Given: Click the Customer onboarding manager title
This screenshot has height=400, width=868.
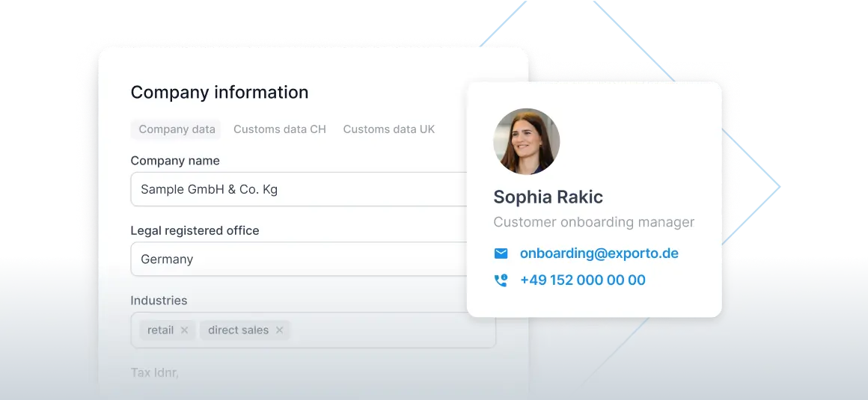Looking at the screenshot, I should tap(594, 222).
